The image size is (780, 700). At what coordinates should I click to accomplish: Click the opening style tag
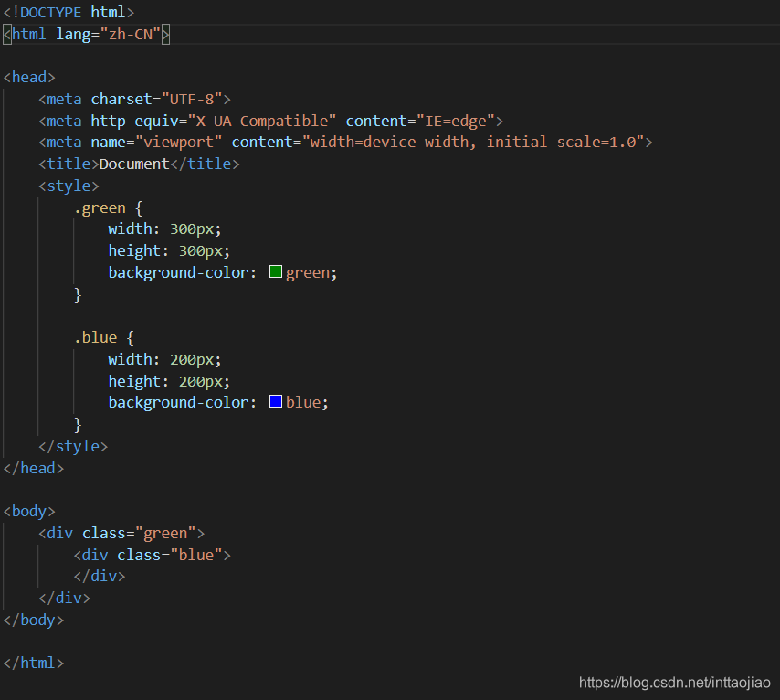tap(69, 186)
